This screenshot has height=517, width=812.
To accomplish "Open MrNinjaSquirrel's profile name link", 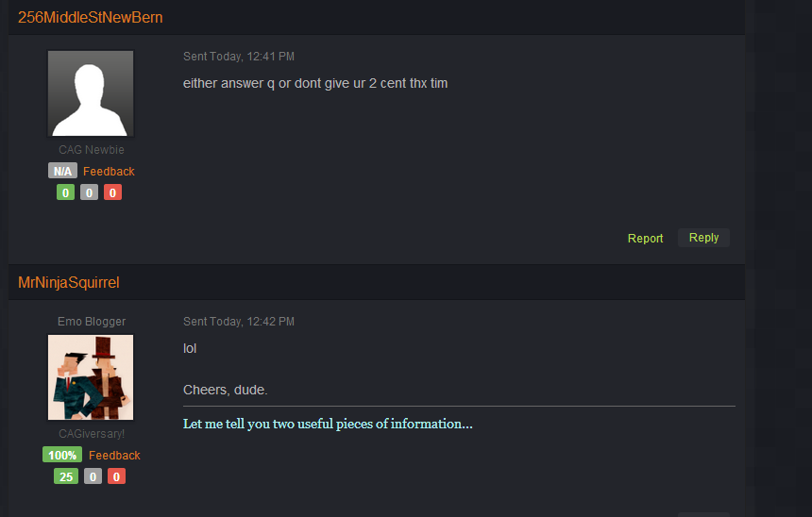I will [x=69, y=282].
